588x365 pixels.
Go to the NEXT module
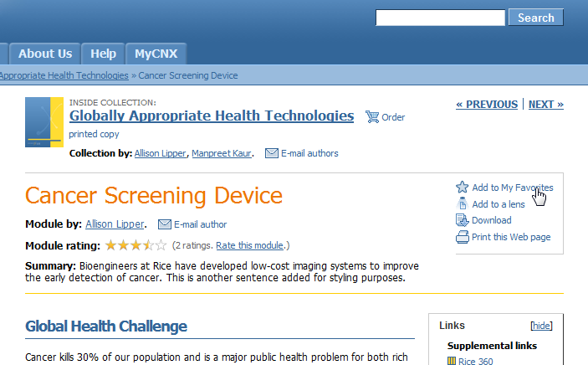546,104
